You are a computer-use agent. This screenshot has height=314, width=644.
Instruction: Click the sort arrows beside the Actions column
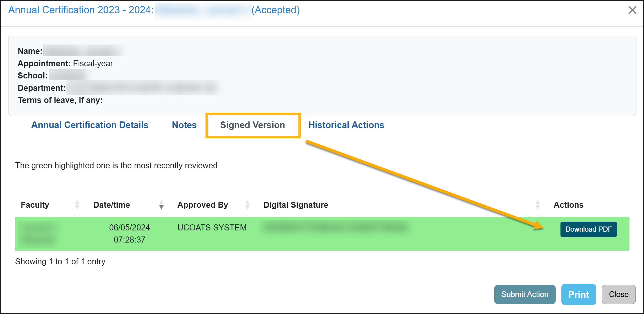[538, 205]
